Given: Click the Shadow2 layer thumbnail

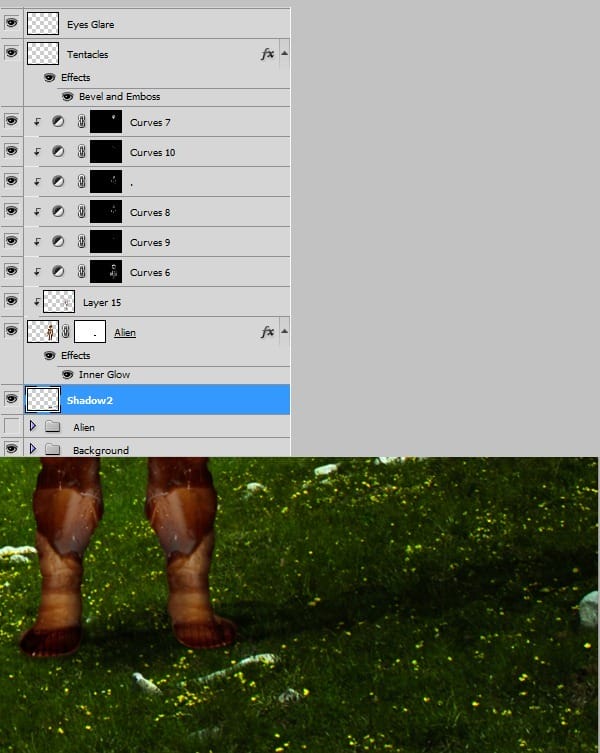Looking at the screenshot, I should (x=43, y=400).
